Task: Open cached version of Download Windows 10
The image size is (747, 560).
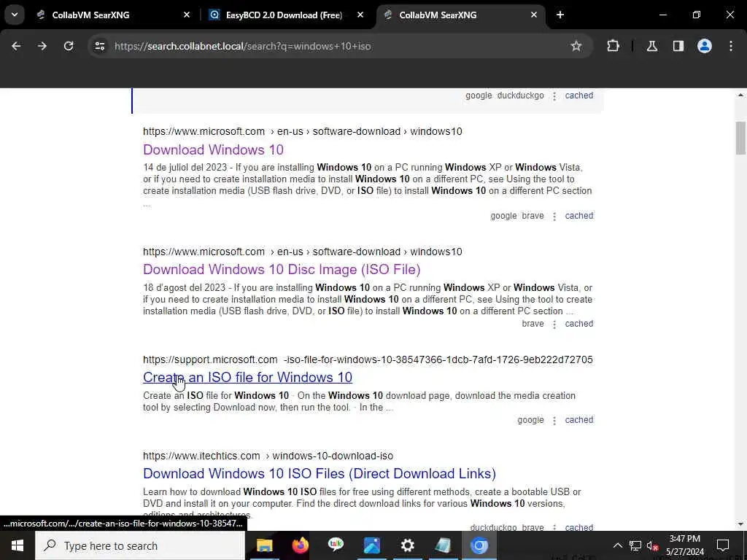Action: coord(578,216)
